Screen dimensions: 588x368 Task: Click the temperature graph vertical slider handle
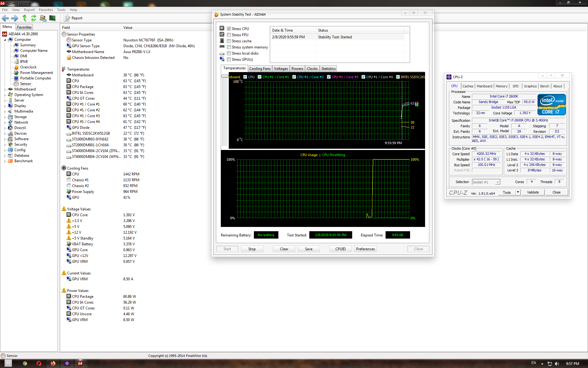225,76
